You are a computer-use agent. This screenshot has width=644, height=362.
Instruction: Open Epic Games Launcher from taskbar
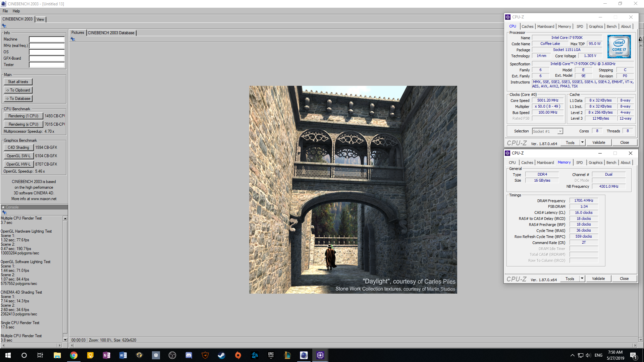[x=271, y=355]
